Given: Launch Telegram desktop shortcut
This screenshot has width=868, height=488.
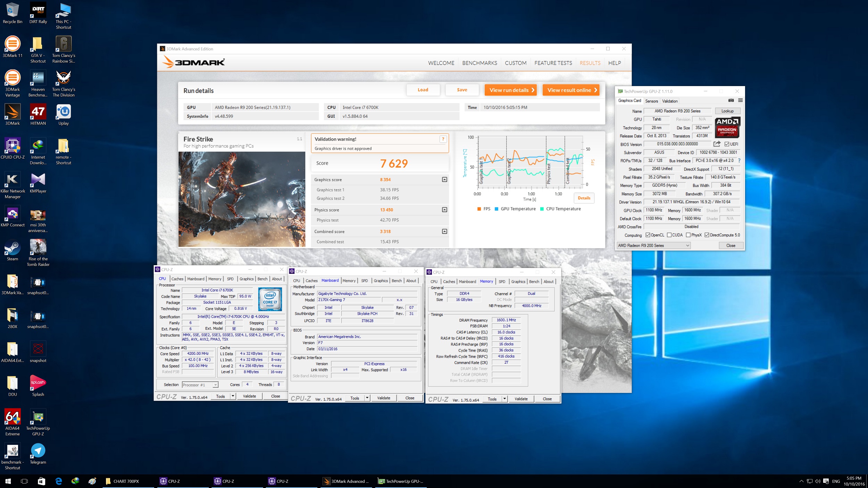Looking at the screenshot, I should click(38, 454).
